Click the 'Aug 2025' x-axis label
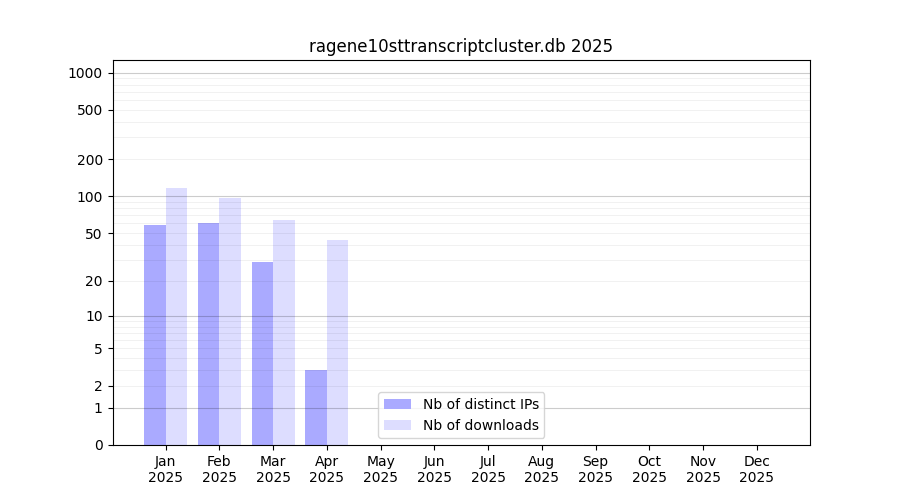The height and width of the screenshot is (500, 900). [x=542, y=469]
